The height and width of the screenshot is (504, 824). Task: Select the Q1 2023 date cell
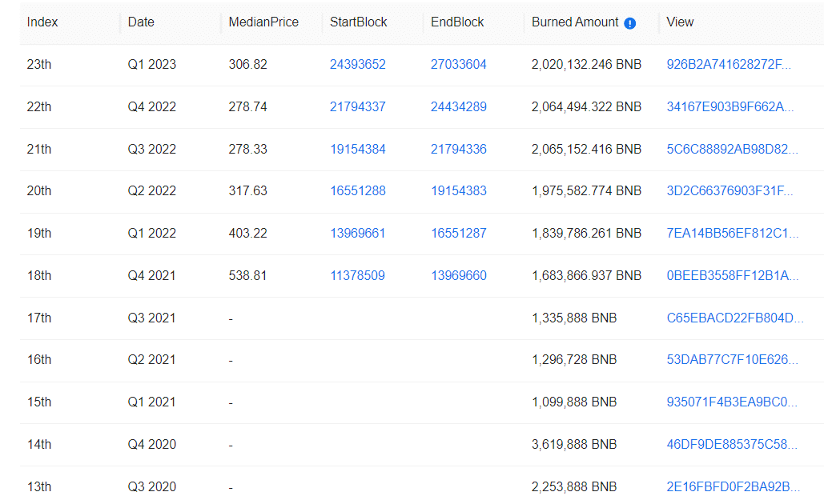[x=151, y=65]
